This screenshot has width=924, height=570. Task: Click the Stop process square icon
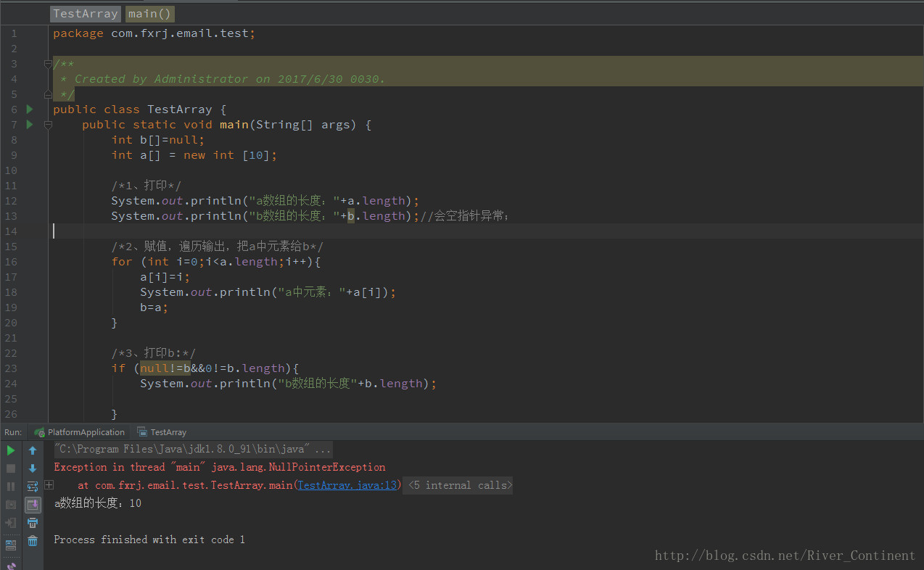(x=11, y=468)
